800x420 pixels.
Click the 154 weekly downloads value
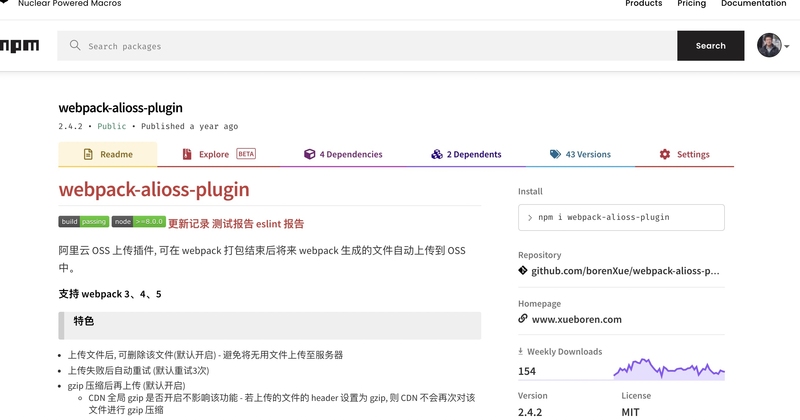(527, 372)
